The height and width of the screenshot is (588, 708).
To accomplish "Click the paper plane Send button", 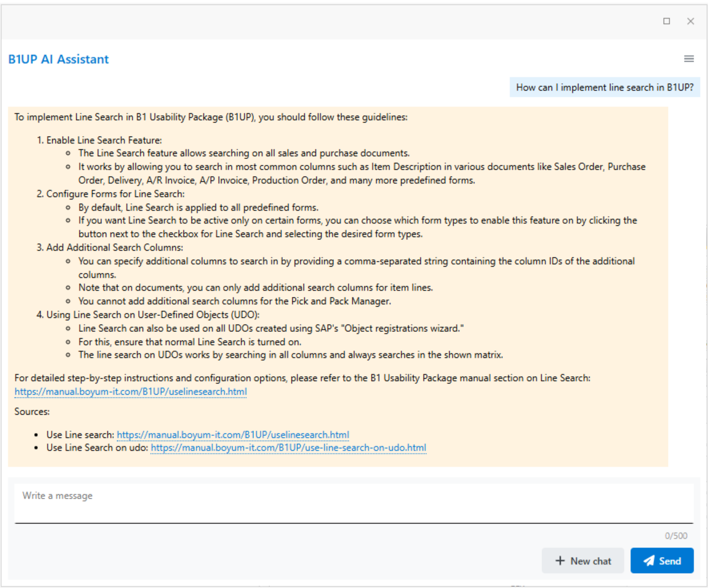I will tap(662, 561).
